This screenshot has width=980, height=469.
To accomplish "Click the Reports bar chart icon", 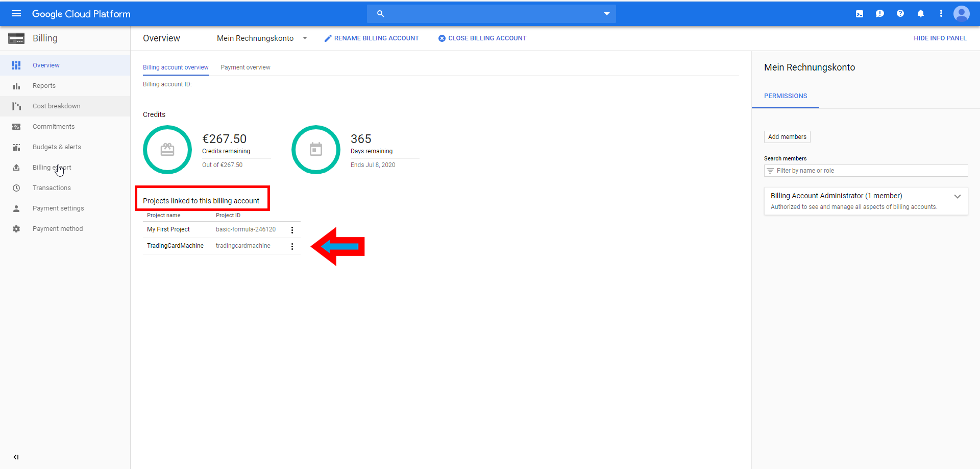I will point(16,86).
